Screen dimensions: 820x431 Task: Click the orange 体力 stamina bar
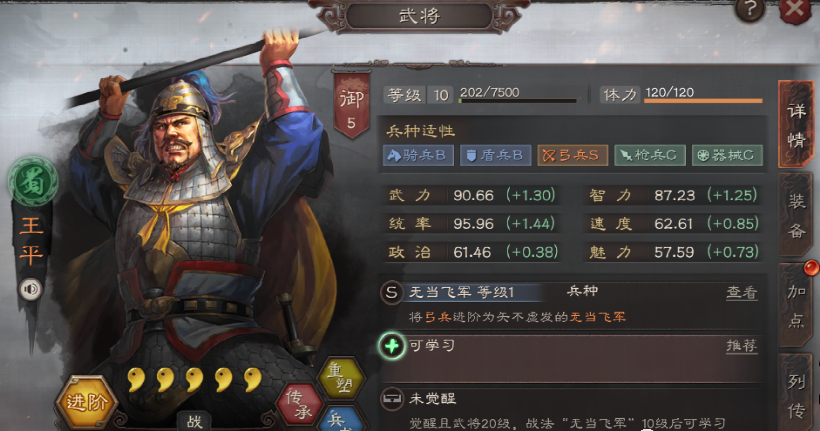pyautogui.click(x=703, y=100)
